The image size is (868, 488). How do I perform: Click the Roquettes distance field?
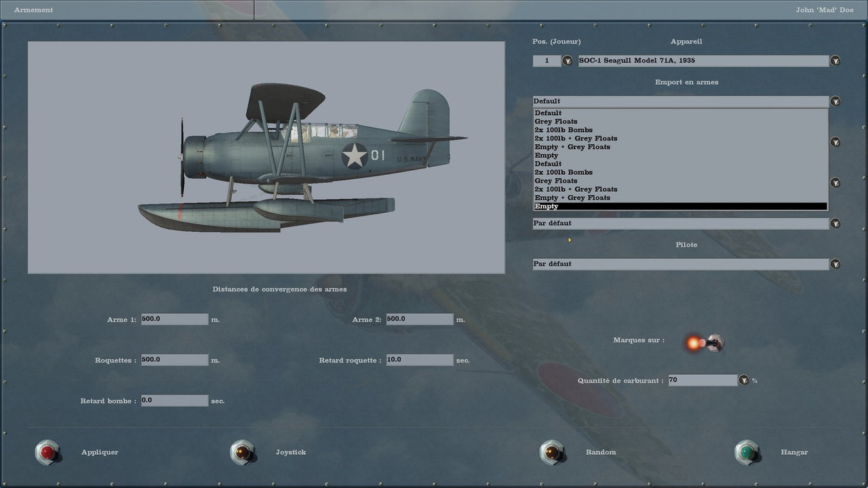174,360
